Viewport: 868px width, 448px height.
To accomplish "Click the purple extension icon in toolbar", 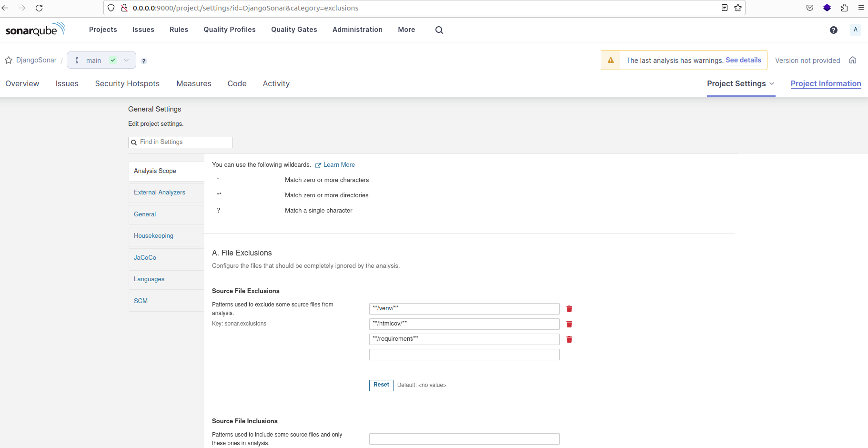I will (827, 8).
